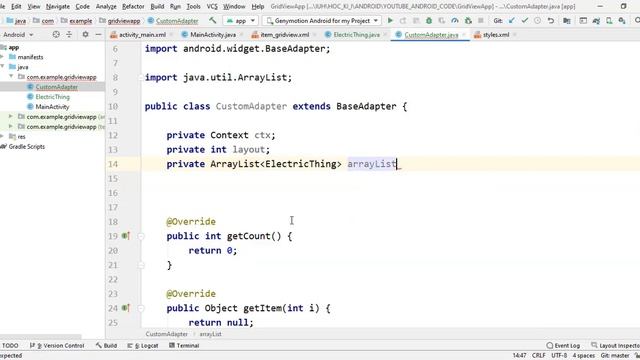Click CRLF line separator in status bar
This screenshot has width=640, height=360.
[538, 356]
